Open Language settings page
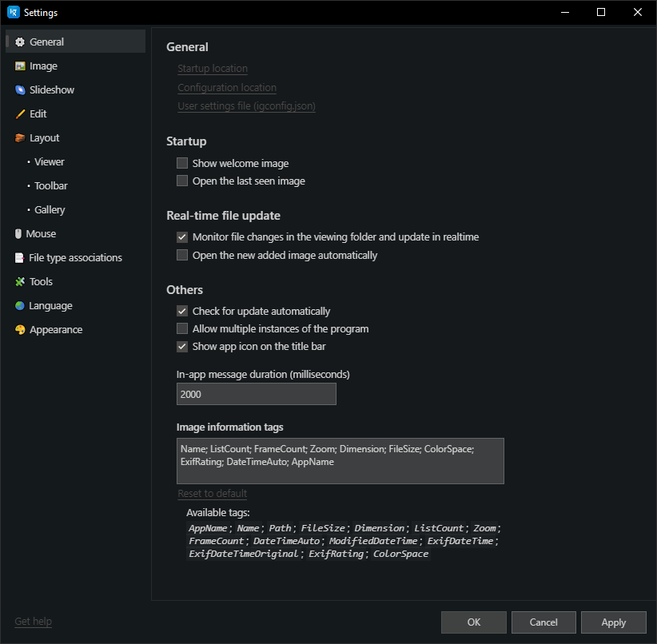657x644 pixels. click(x=75, y=305)
